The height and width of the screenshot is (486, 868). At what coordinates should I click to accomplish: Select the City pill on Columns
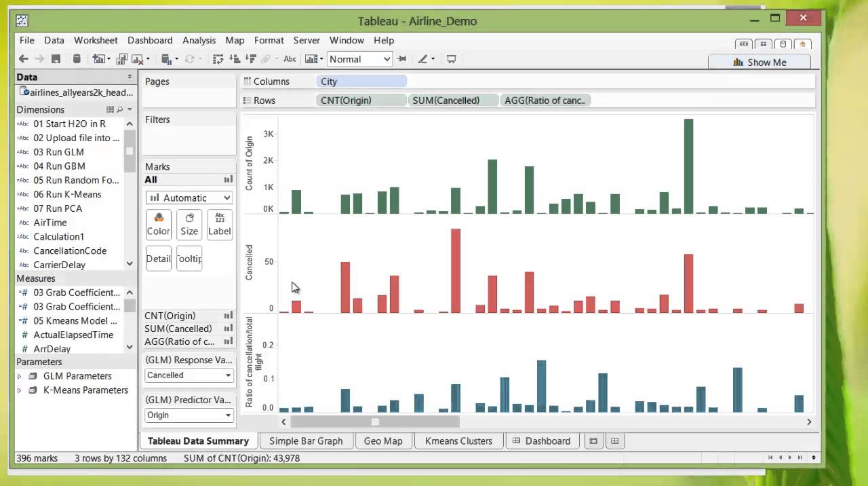click(361, 81)
